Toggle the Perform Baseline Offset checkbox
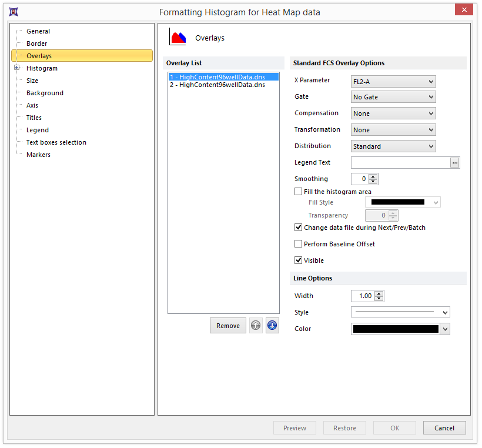The width and height of the screenshot is (482, 448). pyautogui.click(x=299, y=244)
